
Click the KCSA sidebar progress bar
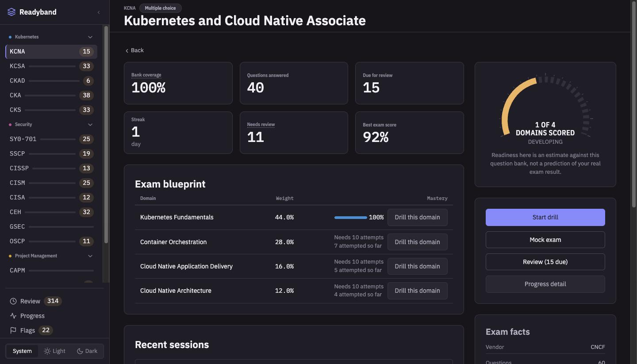tap(52, 66)
